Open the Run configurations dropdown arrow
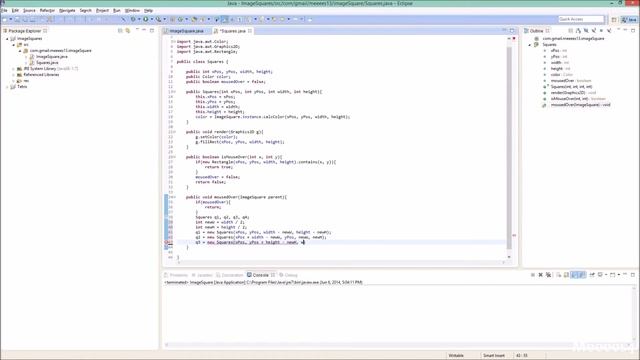 click(151, 19)
